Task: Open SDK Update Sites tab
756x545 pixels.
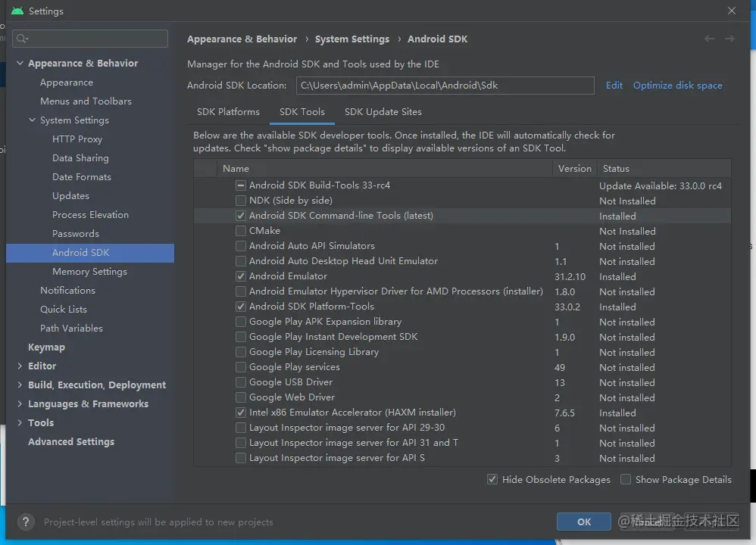Action: 383,112
